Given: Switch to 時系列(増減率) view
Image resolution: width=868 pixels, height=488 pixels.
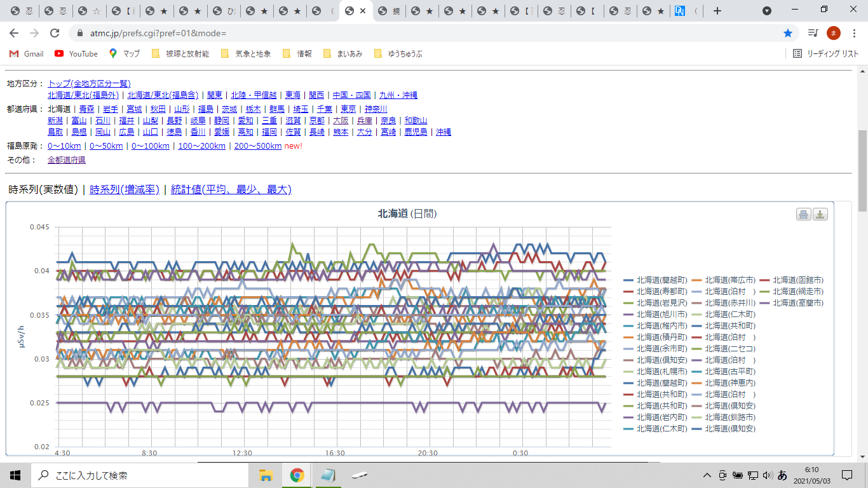Looking at the screenshot, I should 125,189.
